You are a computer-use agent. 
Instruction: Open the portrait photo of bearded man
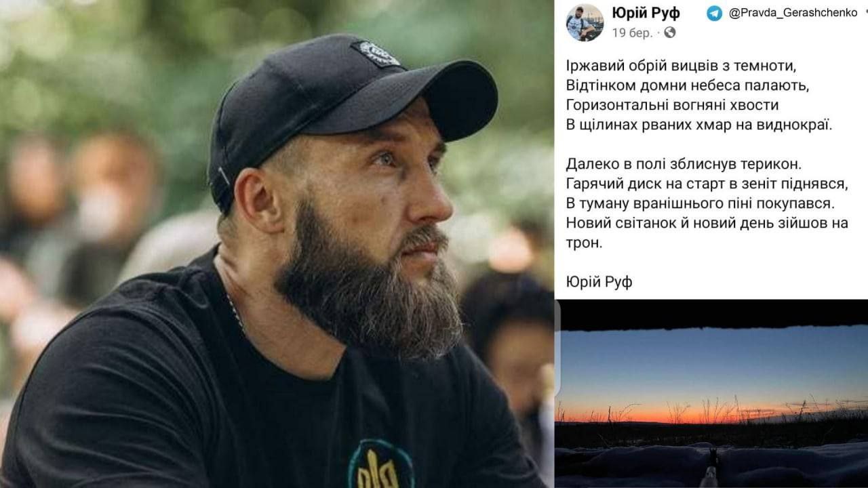tap(277, 244)
